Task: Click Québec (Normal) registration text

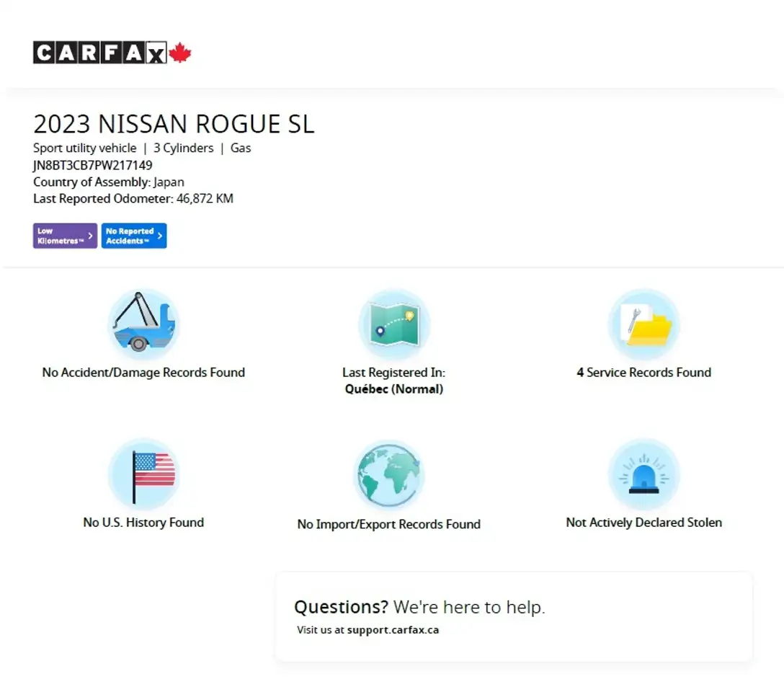Action: (394, 389)
